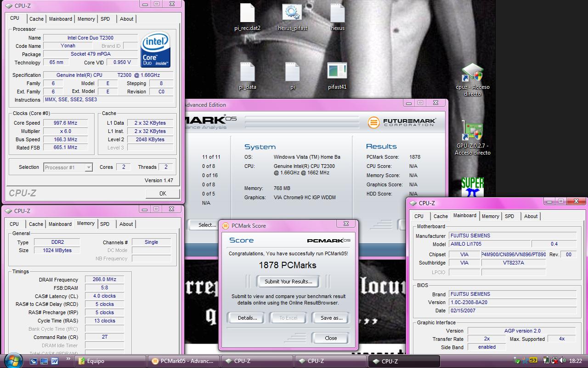Click the BIOS Version 1.0C-2308-8A20 field
The height and width of the screenshot is (368, 588).
(x=512, y=302)
